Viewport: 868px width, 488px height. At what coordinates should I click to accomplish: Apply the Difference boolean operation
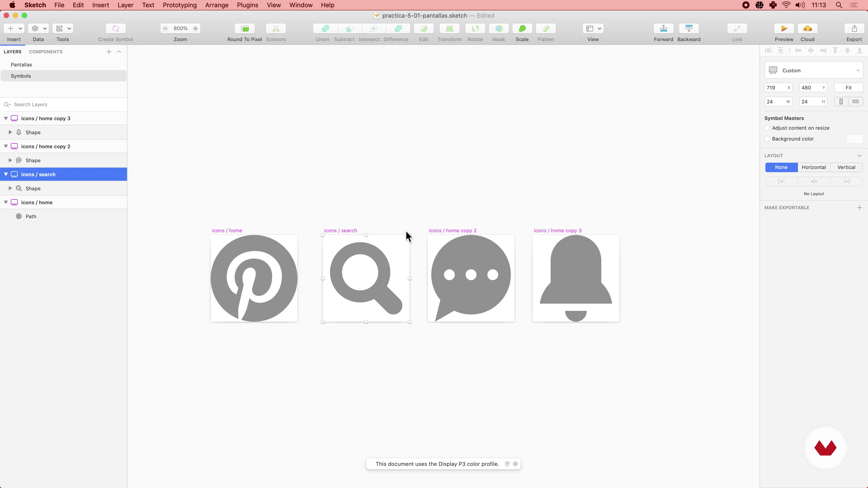pos(398,29)
